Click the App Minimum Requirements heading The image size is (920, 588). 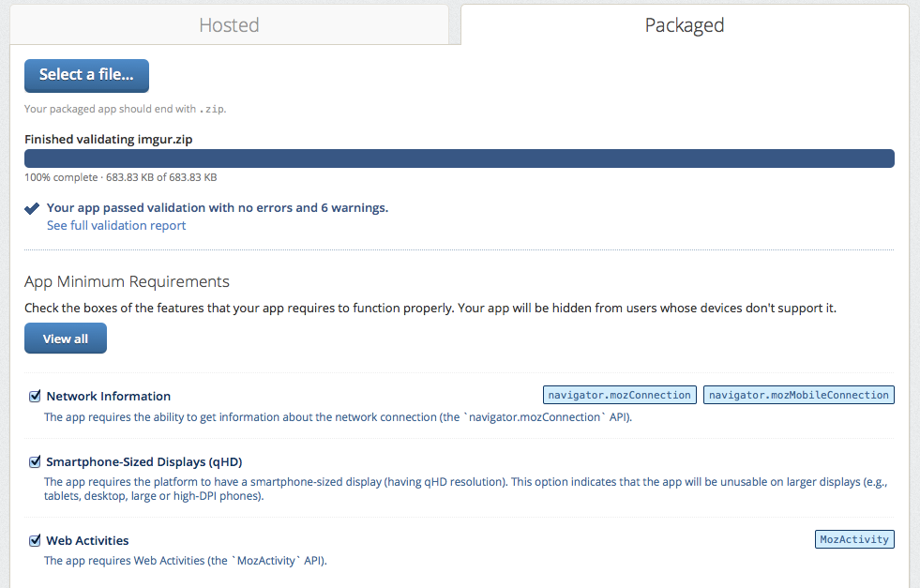pos(127,281)
